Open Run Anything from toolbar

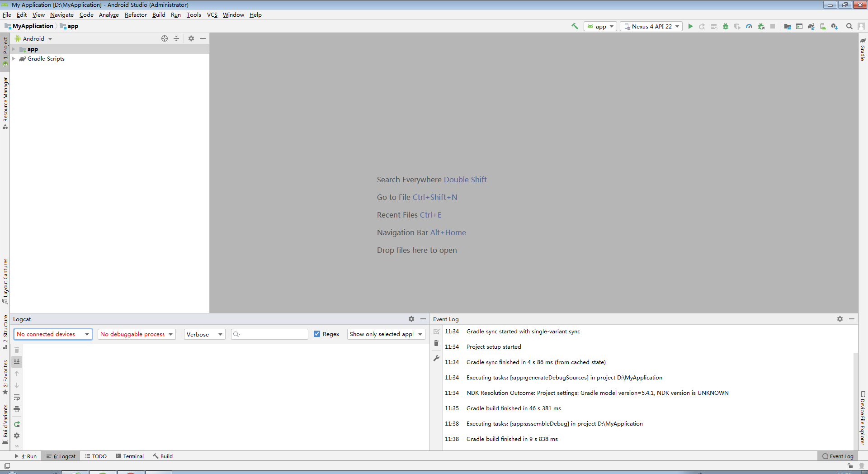pyautogui.click(x=799, y=26)
